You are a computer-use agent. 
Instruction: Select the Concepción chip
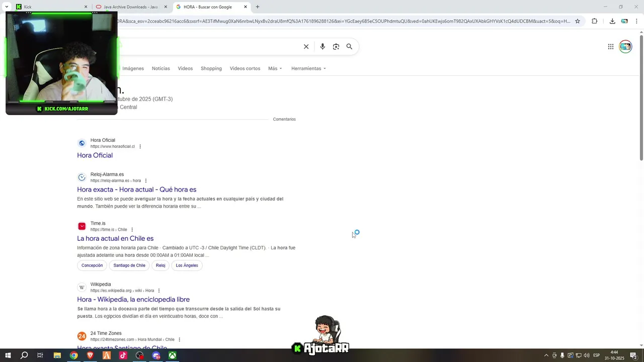click(x=92, y=265)
